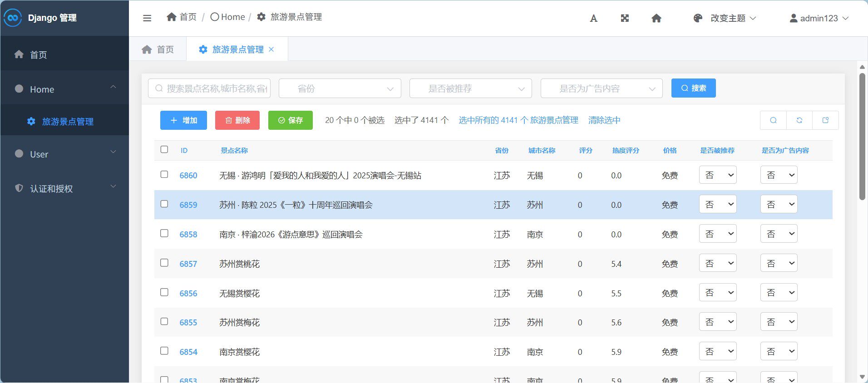
Task: Check the box for row 6859
Action: tap(164, 204)
